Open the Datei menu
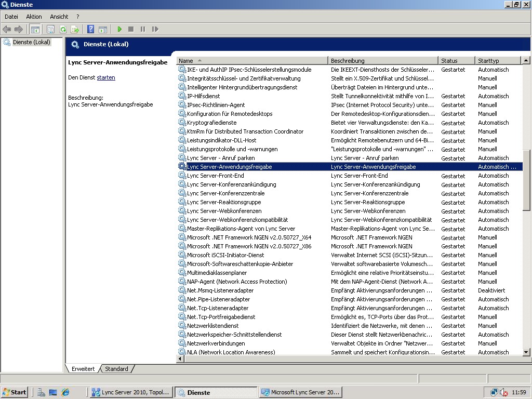Viewport: 532px width, 399px height. tap(11, 17)
